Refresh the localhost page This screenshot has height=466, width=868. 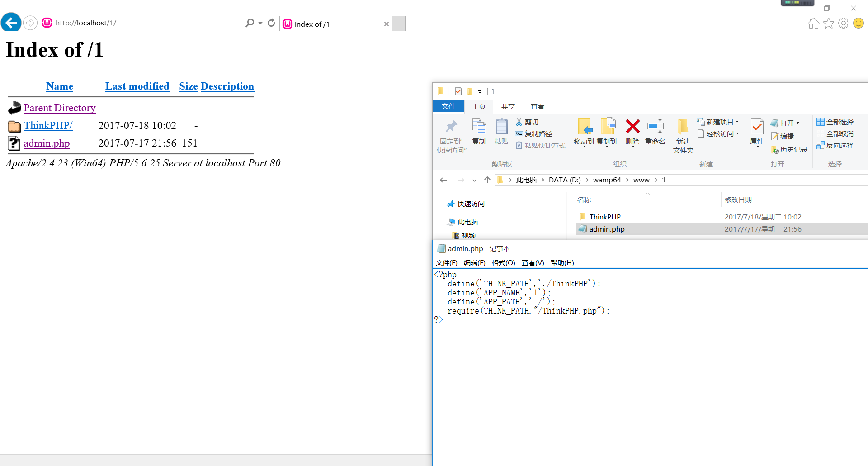(x=271, y=23)
